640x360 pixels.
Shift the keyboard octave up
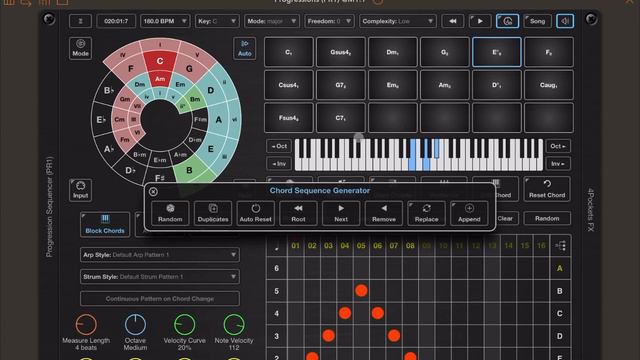tap(558, 146)
